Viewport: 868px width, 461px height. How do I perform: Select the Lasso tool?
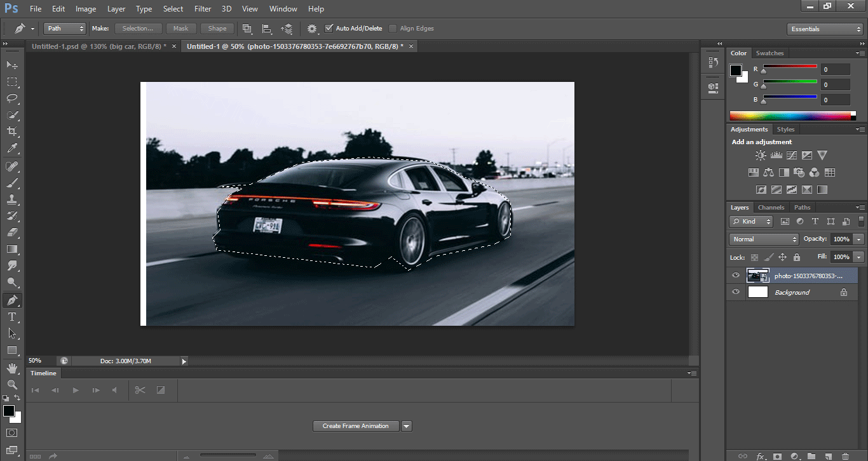[x=11, y=98]
